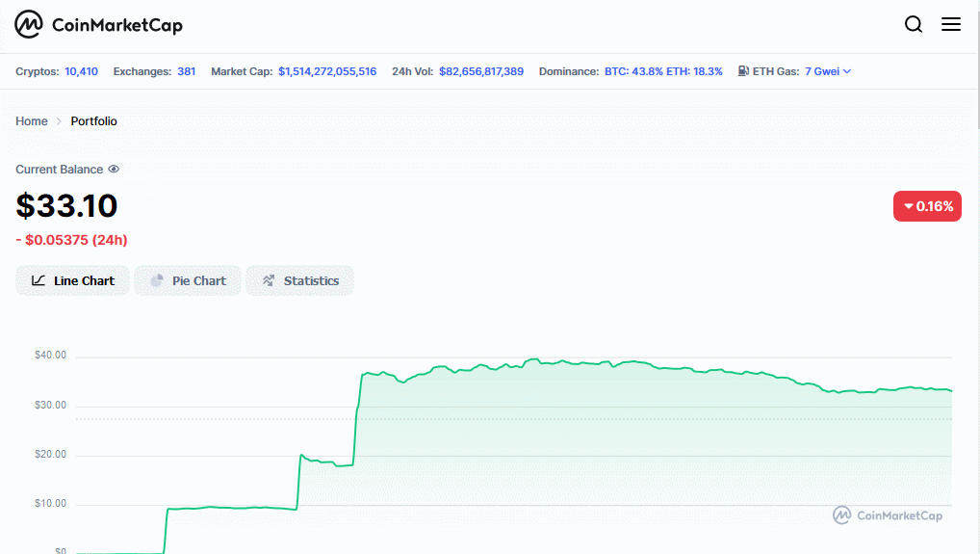This screenshot has height=554, width=980.
Task: Open the 10,410 cryptos link
Action: pos(81,71)
